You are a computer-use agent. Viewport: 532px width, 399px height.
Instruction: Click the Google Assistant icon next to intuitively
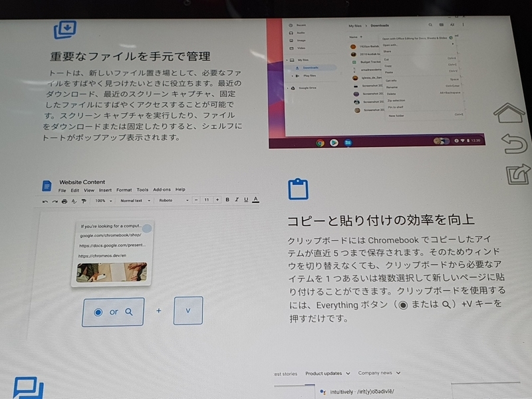click(x=323, y=392)
